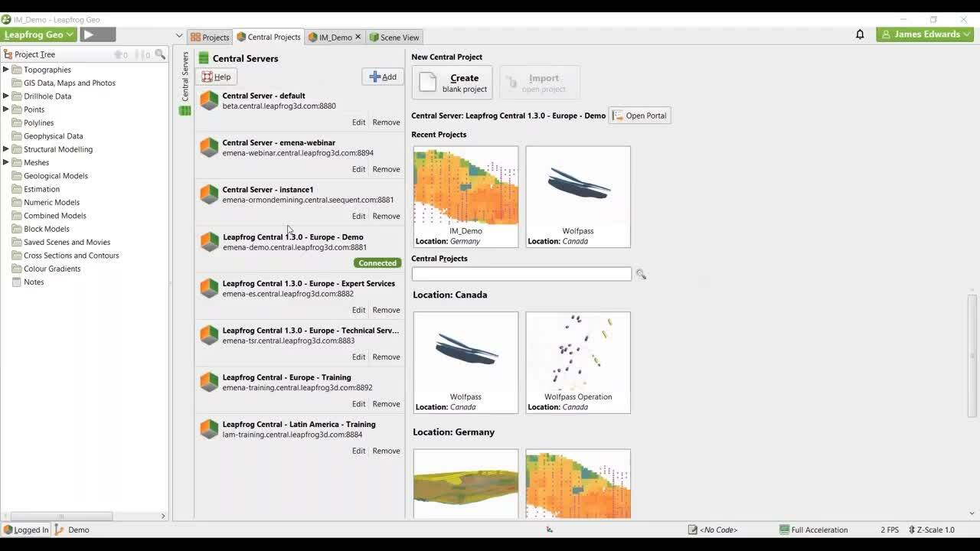980x551 pixels.
Task: Select the Geophysical Data folder
Action: (x=47, y=136)
